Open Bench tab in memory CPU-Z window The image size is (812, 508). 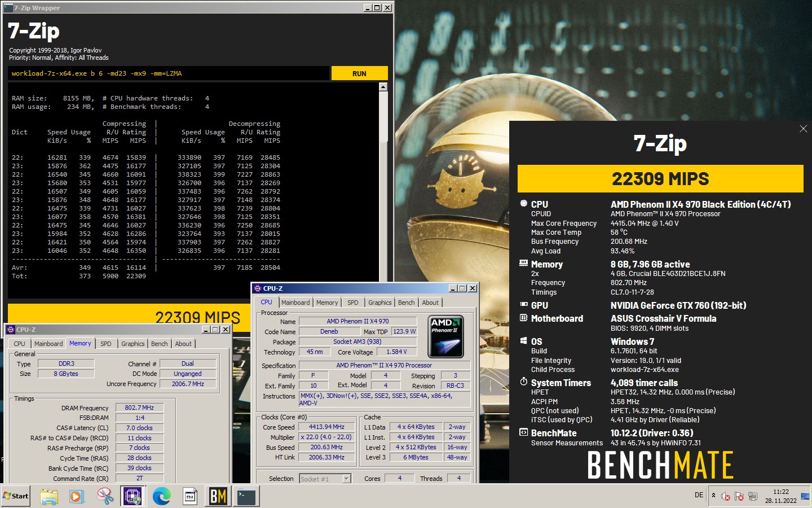point(160,344)
